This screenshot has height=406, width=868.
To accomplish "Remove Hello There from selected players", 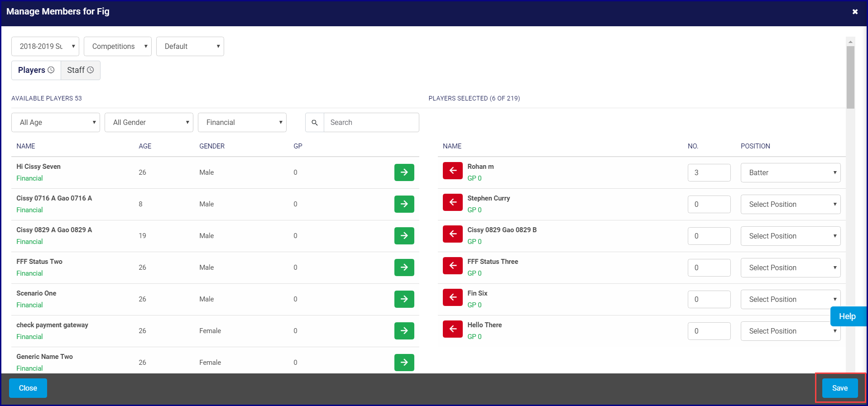I will [452, 329].
